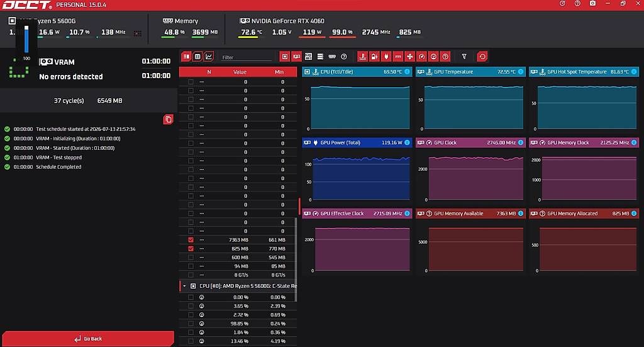The image size is (644, 347).
Task: Take a screenshot using the camera icon
Action: (592, 3)
